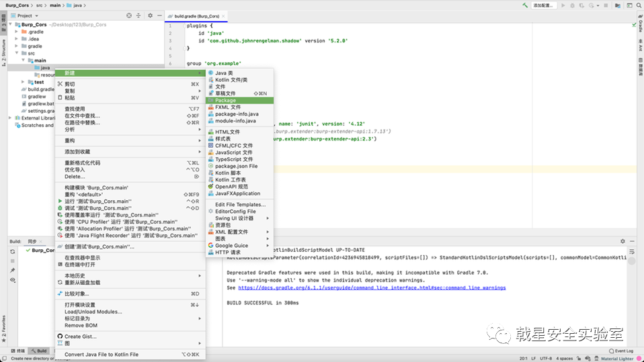Click the build panel sync refresh icon
This screenshot has height=362, width=644.
click(x=12, y=251)
